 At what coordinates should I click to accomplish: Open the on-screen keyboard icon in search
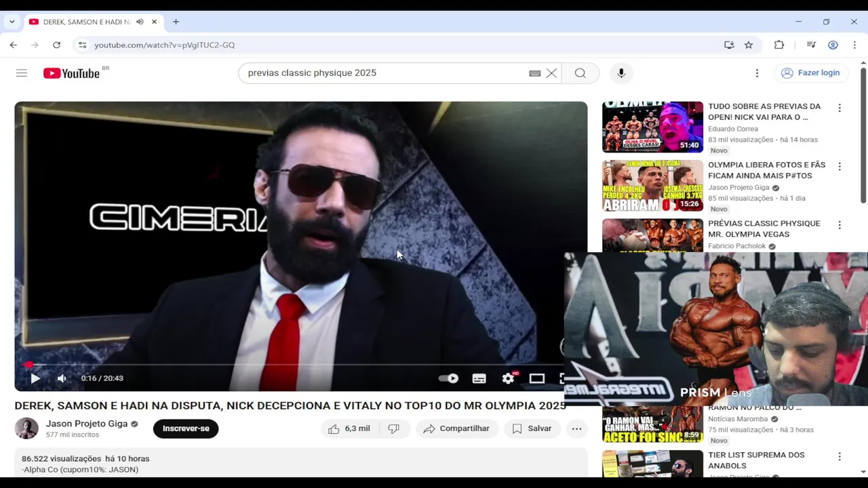coord(535,73)
